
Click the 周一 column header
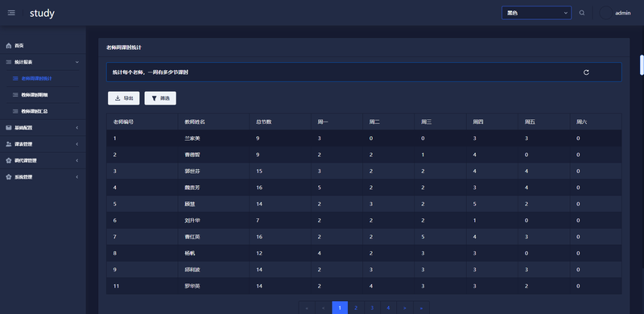pos(323,122)
